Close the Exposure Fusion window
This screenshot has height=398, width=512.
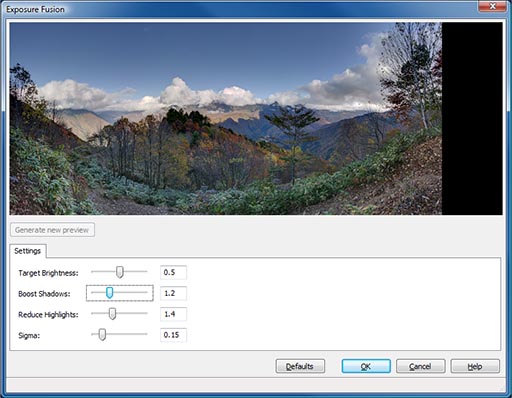[x=492, y=6]
